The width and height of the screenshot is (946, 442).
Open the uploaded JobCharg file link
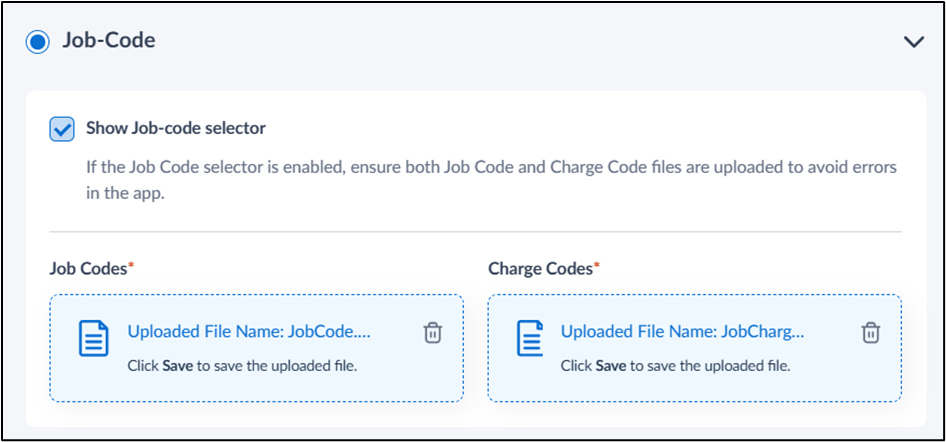682,332
